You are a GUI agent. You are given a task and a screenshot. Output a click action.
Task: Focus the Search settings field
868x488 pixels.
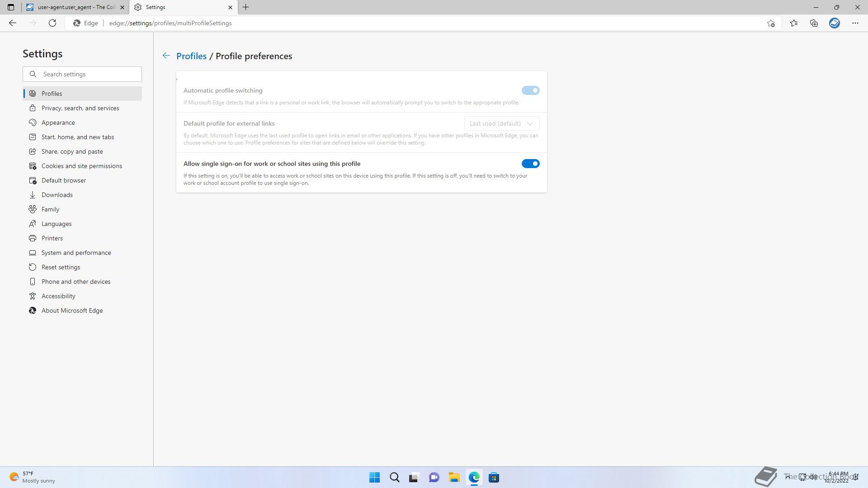coord(82,74)
